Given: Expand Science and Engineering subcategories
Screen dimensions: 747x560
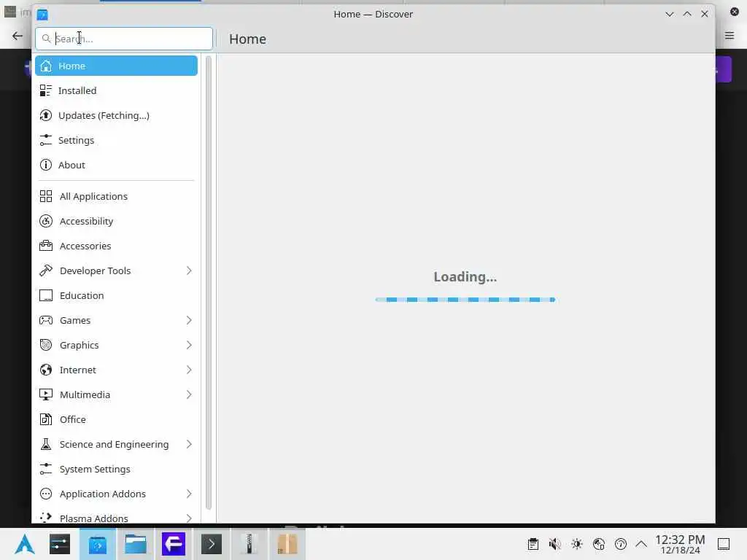Looking at the screenshot, I should click(x=189, y=444).
